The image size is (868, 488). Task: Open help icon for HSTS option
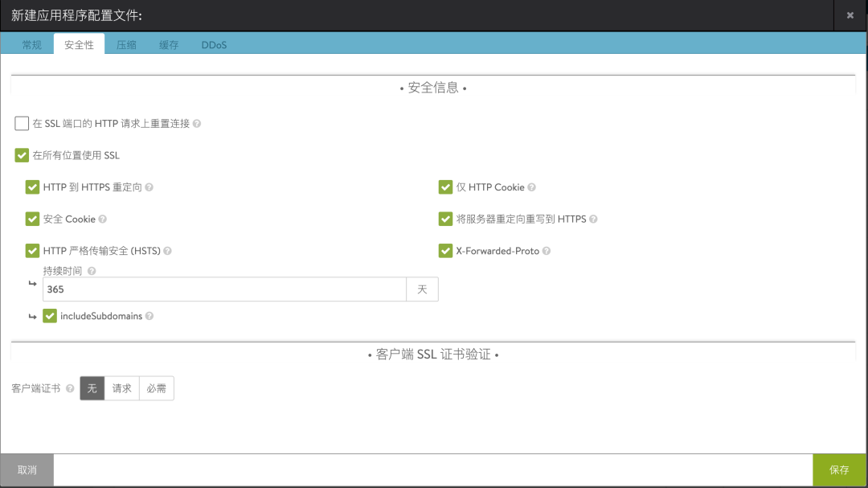167,251
